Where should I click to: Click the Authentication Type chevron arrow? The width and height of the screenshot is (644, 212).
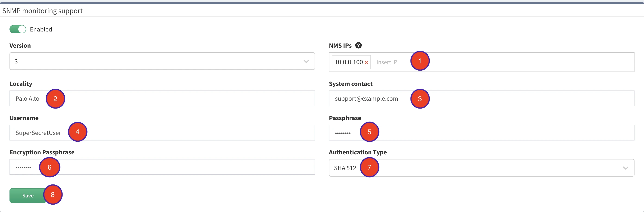(x=625, y=168)
